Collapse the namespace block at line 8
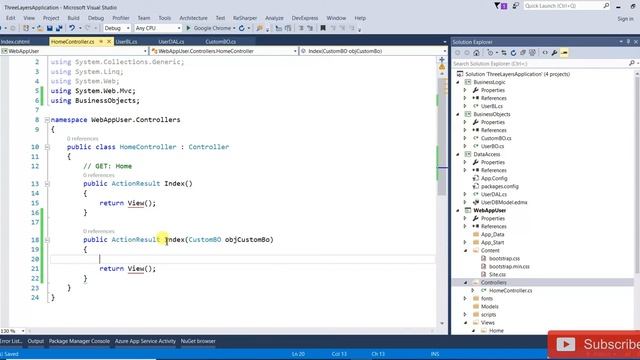The image size is (640, 360). click(x=47, y=120)
